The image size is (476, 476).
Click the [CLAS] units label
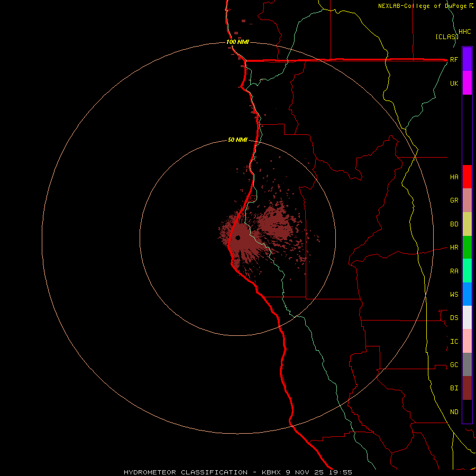(447, 36)
